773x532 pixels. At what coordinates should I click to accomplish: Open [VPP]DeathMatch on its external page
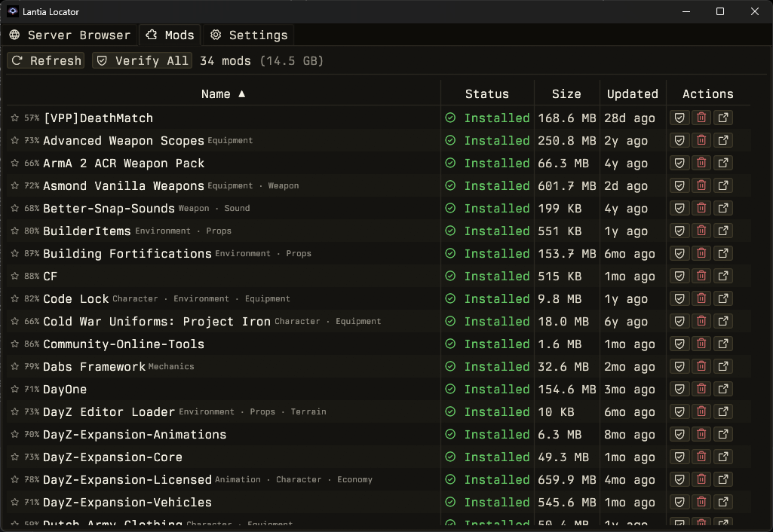[723, 118]
